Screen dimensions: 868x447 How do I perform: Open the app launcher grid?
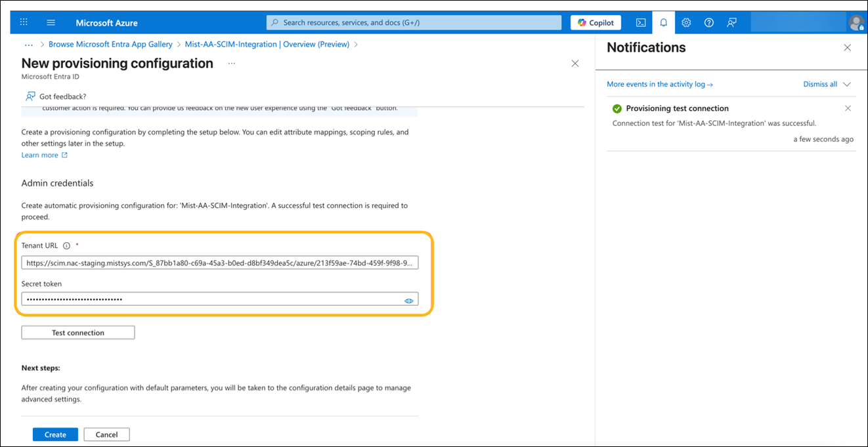23,22
